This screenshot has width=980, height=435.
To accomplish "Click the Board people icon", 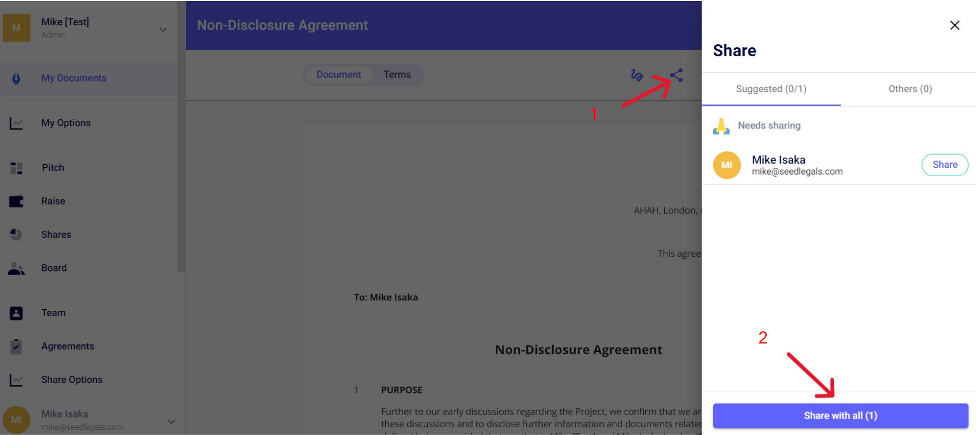I will pyautogui.click(x=16, y=268).
